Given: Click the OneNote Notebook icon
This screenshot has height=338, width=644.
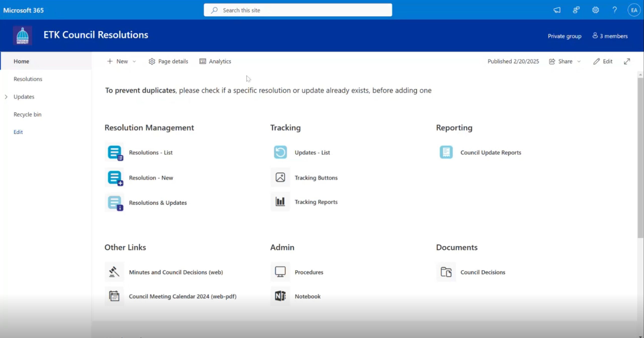Looking at the screenshot, I should 280,296.
